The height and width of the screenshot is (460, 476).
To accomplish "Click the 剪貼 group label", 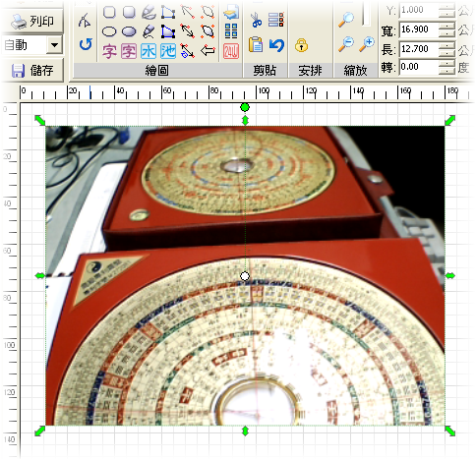I will [x=265, y=70].
